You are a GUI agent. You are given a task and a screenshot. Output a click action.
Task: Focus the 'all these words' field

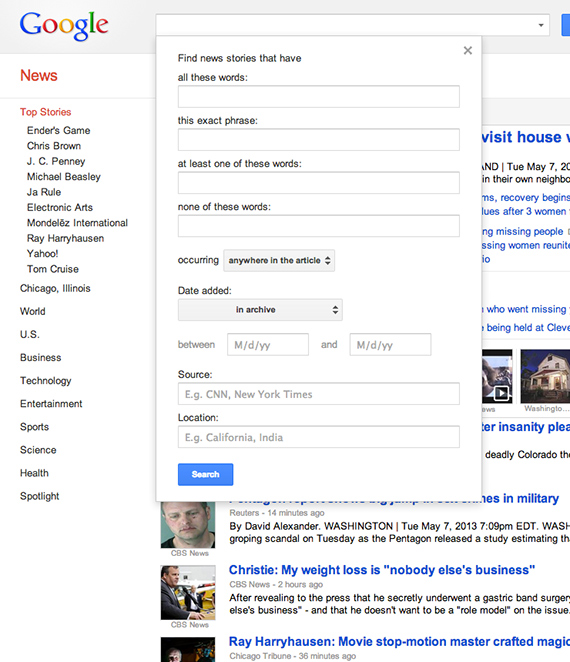[319, 97]
